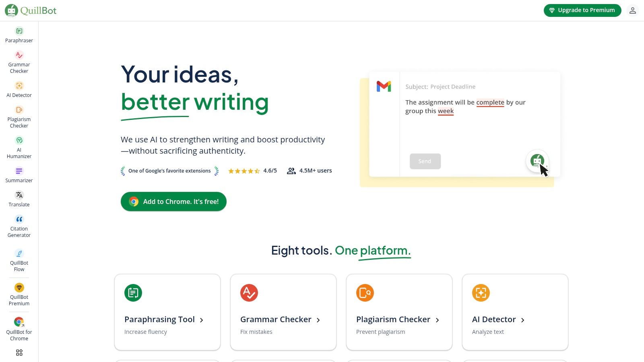Open Plagiarism Checker from the sidebar

click(x=19, y=117)
